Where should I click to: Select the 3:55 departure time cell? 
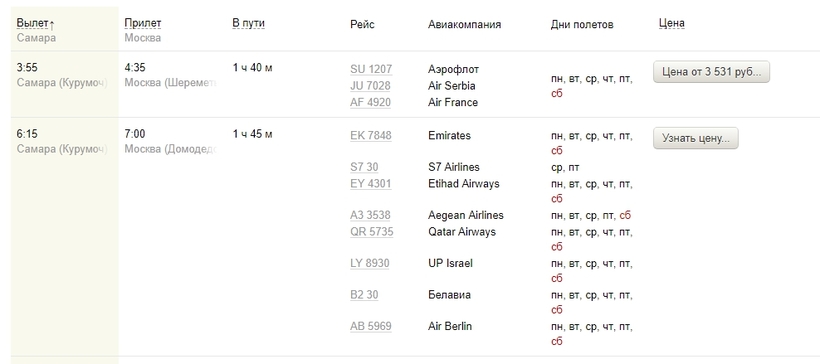[27, 68]
